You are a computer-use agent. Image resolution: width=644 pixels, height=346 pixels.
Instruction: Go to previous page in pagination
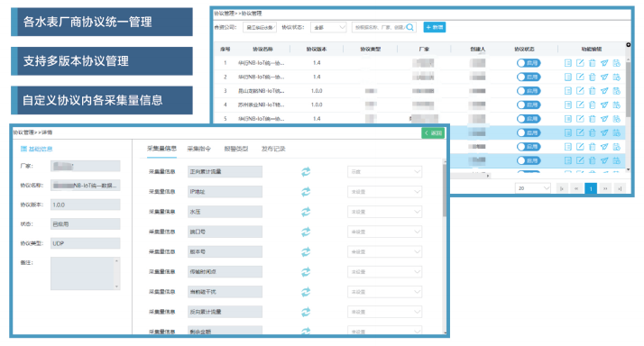576,188
